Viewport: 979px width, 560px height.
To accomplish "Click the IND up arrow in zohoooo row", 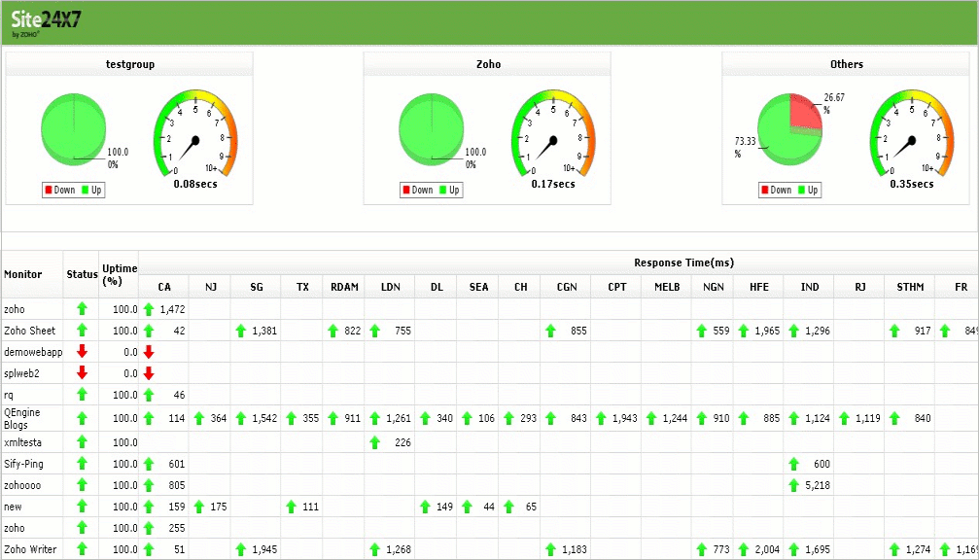I will (793, 485).
